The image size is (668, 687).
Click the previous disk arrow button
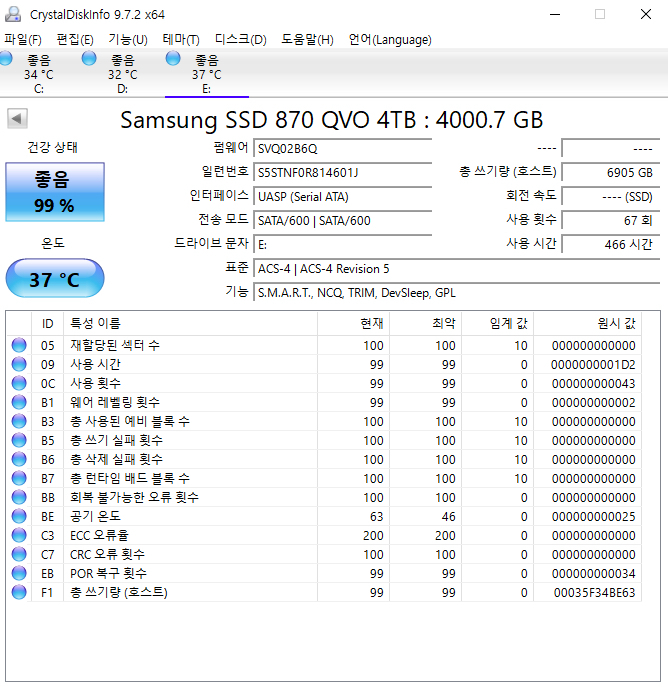[x=18, y=118]
